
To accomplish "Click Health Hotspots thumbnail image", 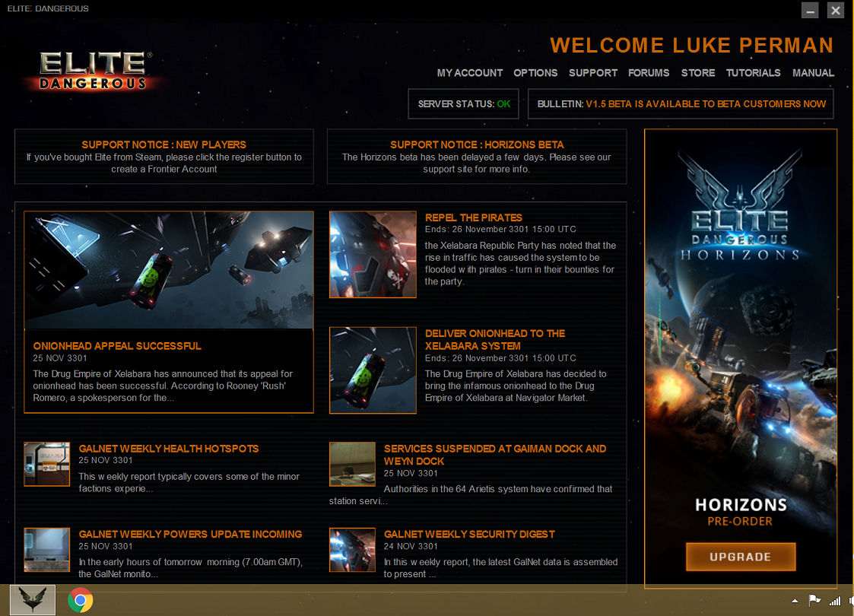I will 47,464.
